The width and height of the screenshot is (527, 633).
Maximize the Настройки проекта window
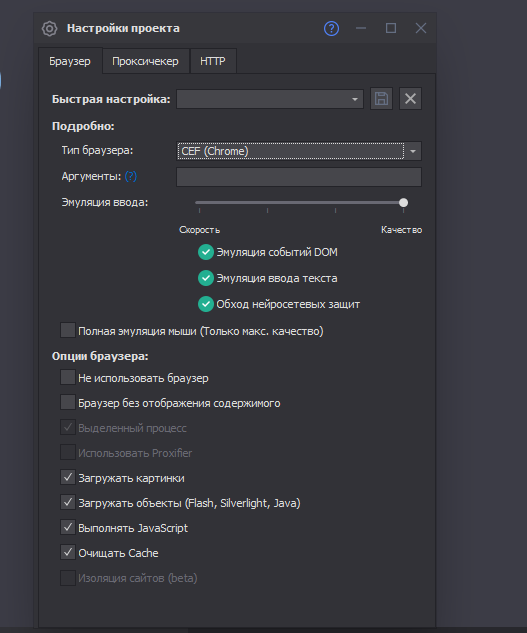[x=391, y=28]
